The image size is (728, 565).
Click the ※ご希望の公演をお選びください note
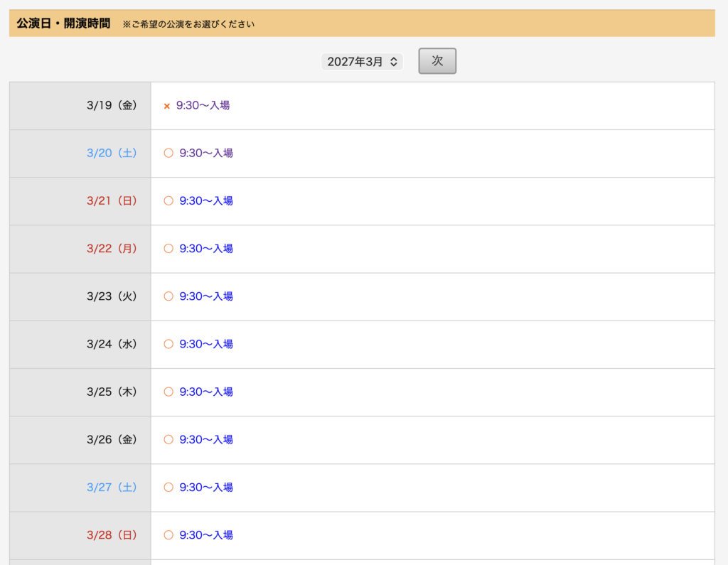[x=188, y=24]
